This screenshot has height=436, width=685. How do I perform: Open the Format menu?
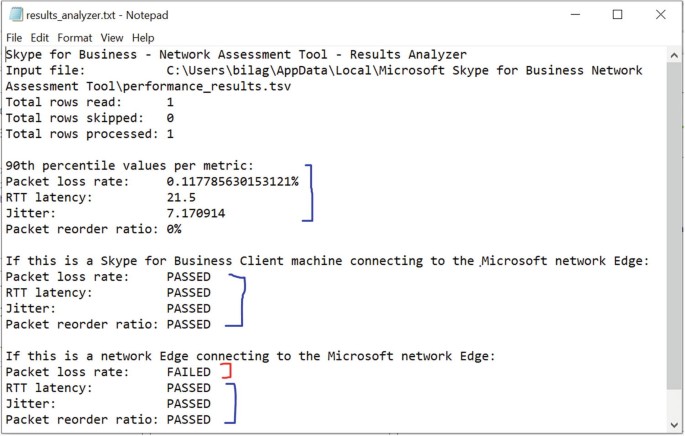[x=76, y=37]
